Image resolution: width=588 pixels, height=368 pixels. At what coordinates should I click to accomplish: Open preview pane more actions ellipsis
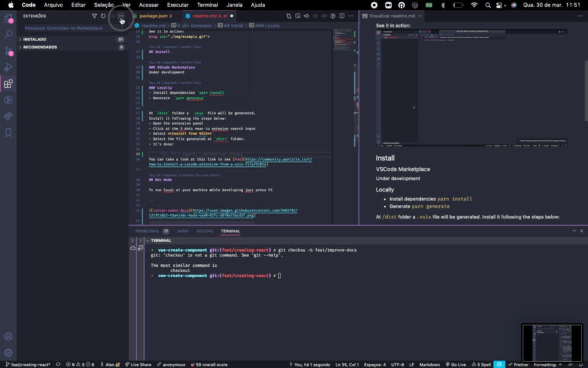[x=580, y=16]
